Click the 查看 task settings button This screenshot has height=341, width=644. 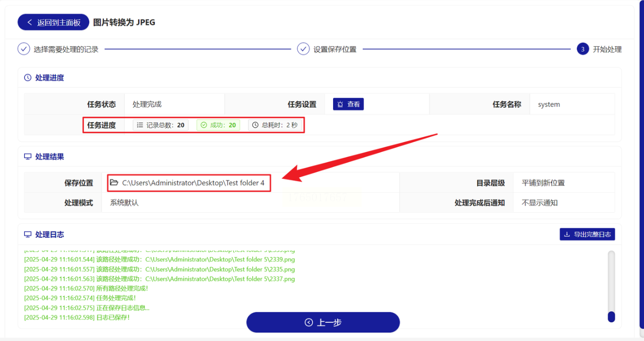[348, 104]
